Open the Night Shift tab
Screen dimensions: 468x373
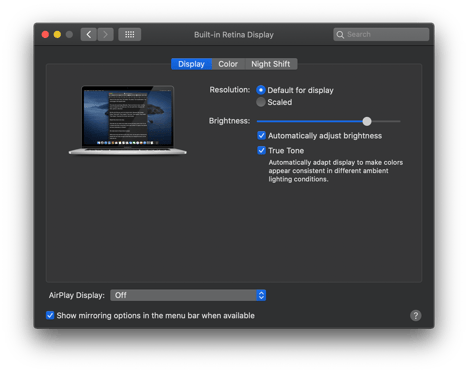coord(271,64)
